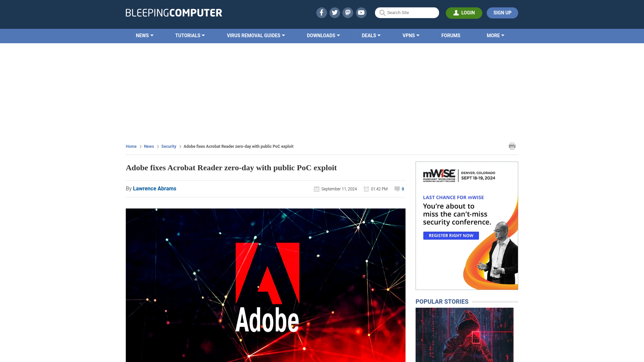Click the Security breadcrumb link
Viewport: 644px width, 362px height.
click(x=168, y=146)
